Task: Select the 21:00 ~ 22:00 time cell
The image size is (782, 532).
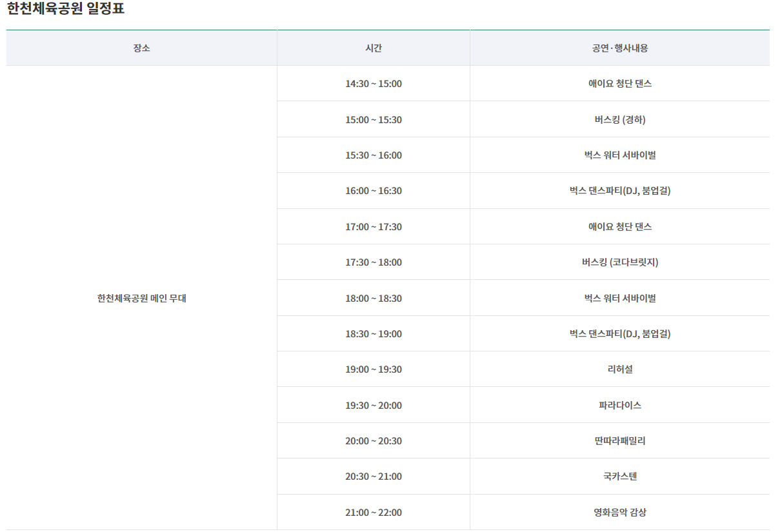Action: click(x=374, y=512)
